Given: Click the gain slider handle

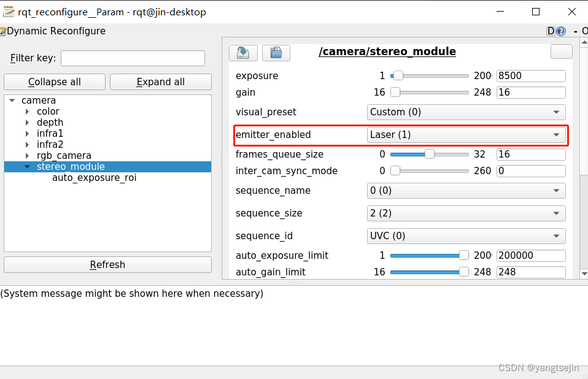Looking at the screenshot, I should (395, 92).
